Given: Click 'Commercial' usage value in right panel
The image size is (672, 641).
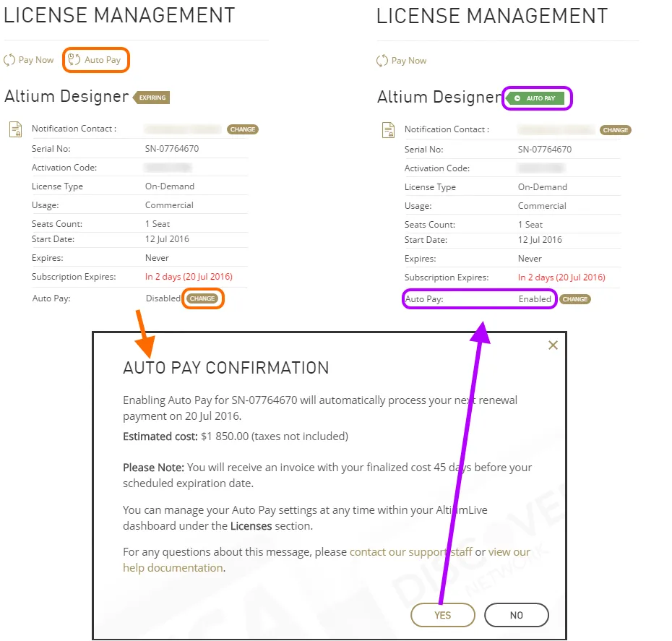Looking at the screenshot, I should tap(542, 206).
